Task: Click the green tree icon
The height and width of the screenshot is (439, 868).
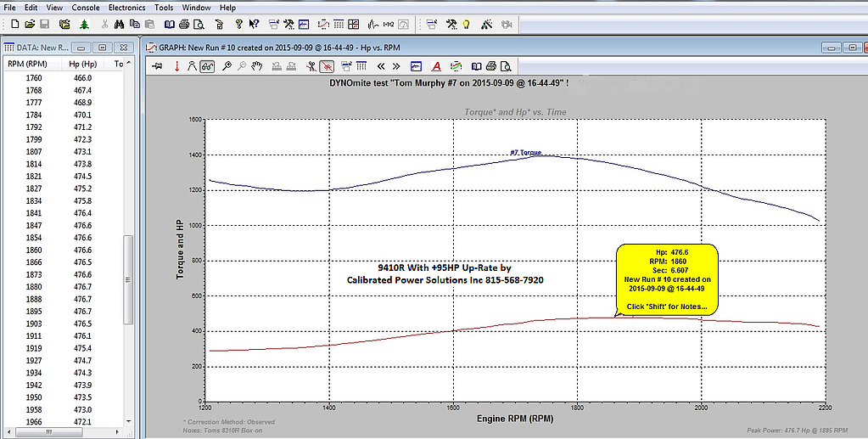Action: coord(84,25)
